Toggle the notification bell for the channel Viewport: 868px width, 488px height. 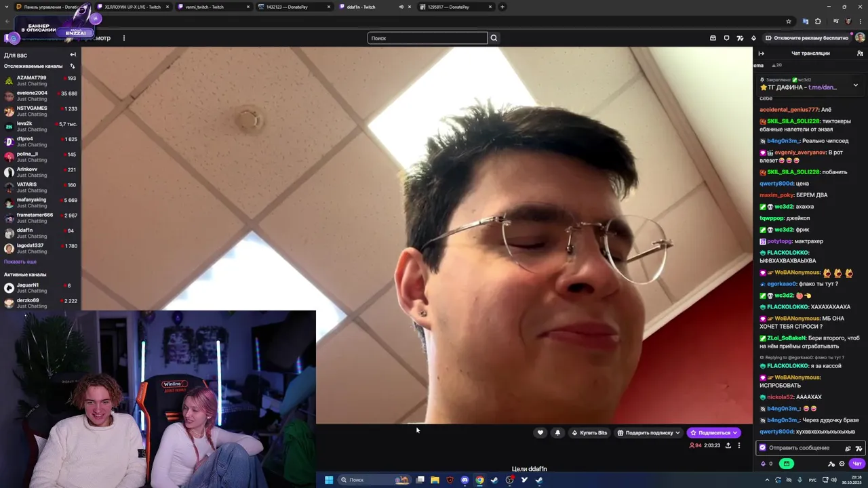557,432
